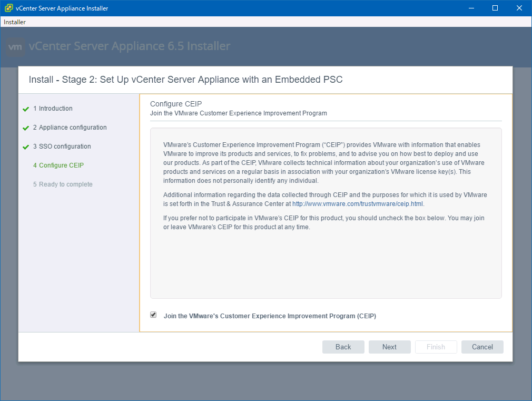Click green checkmark beside SSO configuration
This screenshot has height=401, width=532.
tap(26, 147)
